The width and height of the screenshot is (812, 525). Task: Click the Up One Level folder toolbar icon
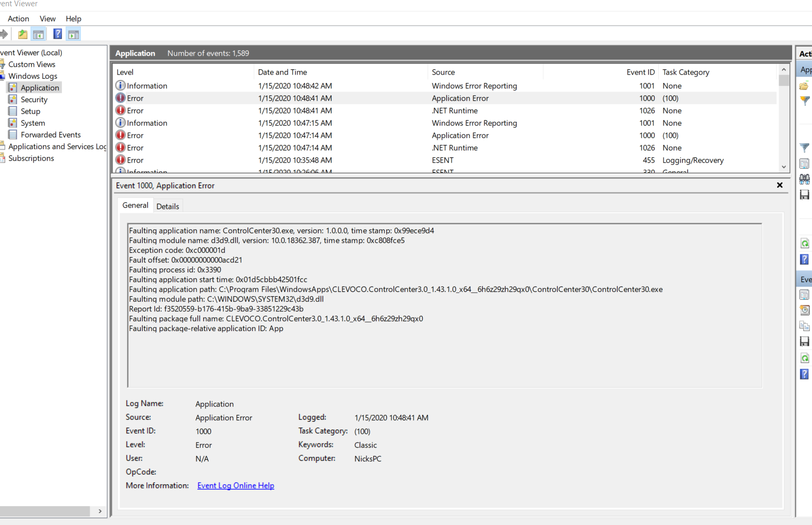22,34
